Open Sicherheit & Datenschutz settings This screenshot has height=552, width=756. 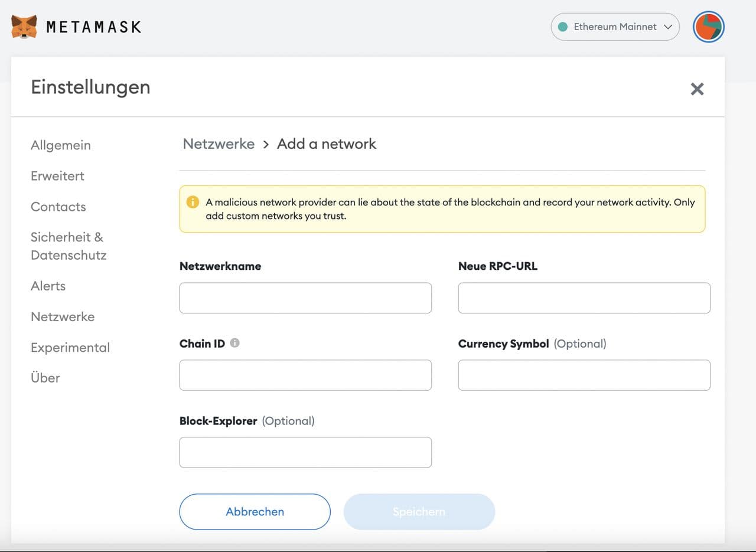[x=68, y=246]
